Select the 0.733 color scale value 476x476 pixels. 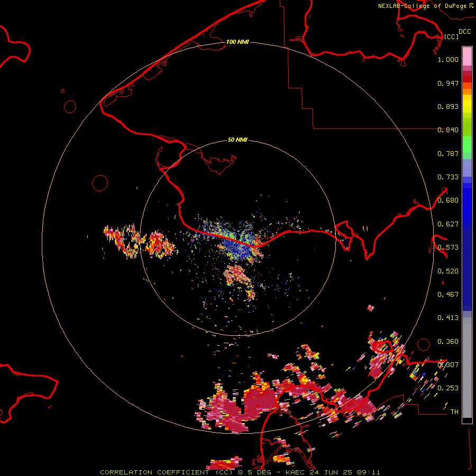point(448,177)
